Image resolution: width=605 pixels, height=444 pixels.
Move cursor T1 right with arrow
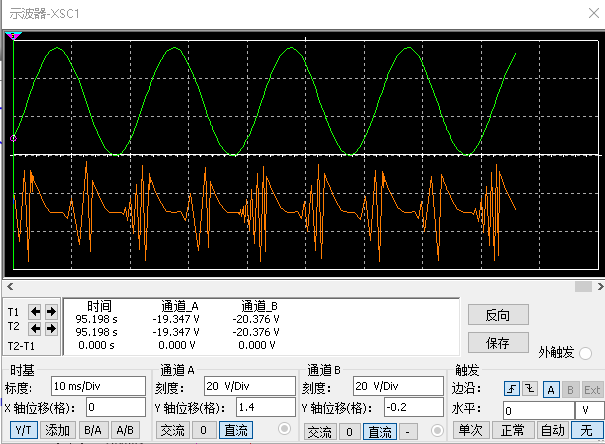point(51,312)
